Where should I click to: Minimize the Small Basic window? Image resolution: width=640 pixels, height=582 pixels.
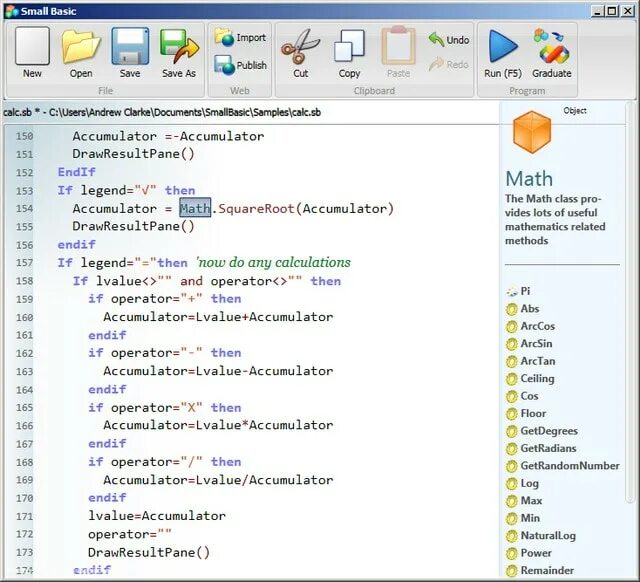[598, 11]
